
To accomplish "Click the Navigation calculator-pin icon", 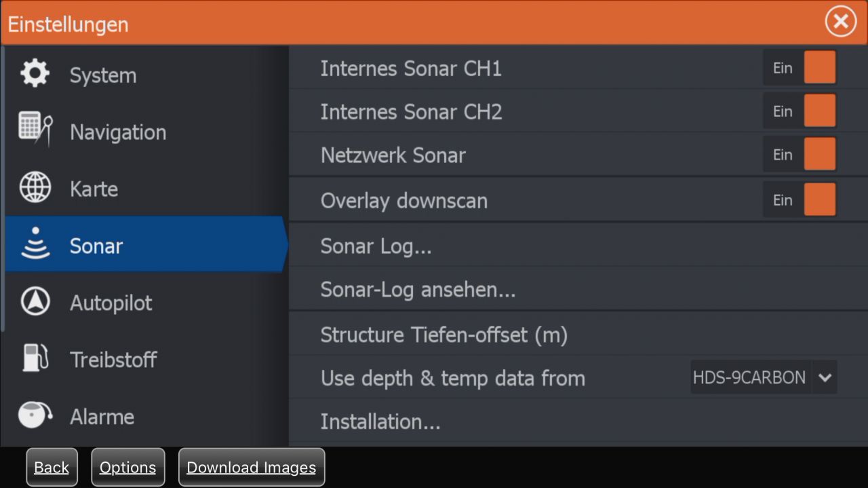I will point(35,130).
